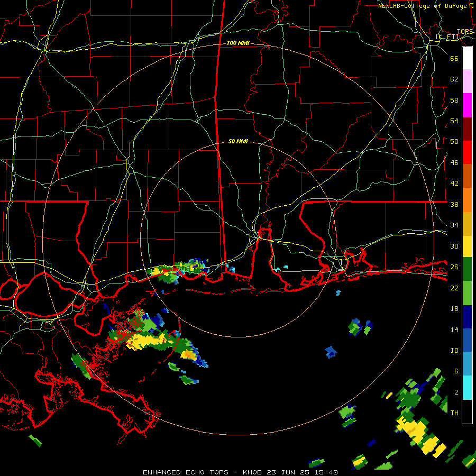
Task: Click the white swatch in the TOPS legend
Action: pos(467,58)
